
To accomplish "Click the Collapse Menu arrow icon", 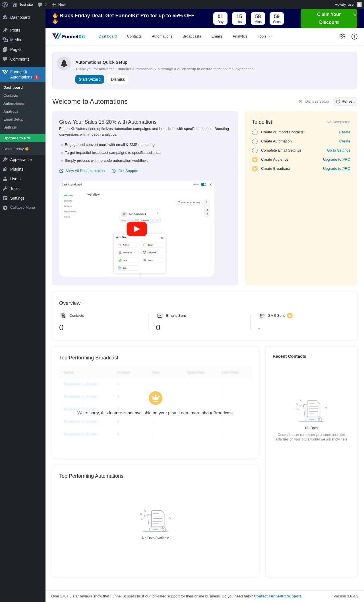I will [5, 208].
